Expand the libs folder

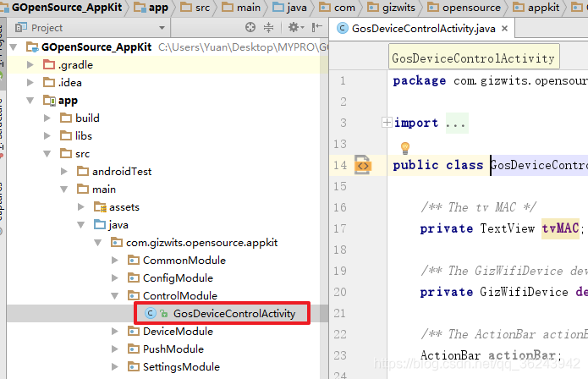pyautogui.click(x=47, y=135)
